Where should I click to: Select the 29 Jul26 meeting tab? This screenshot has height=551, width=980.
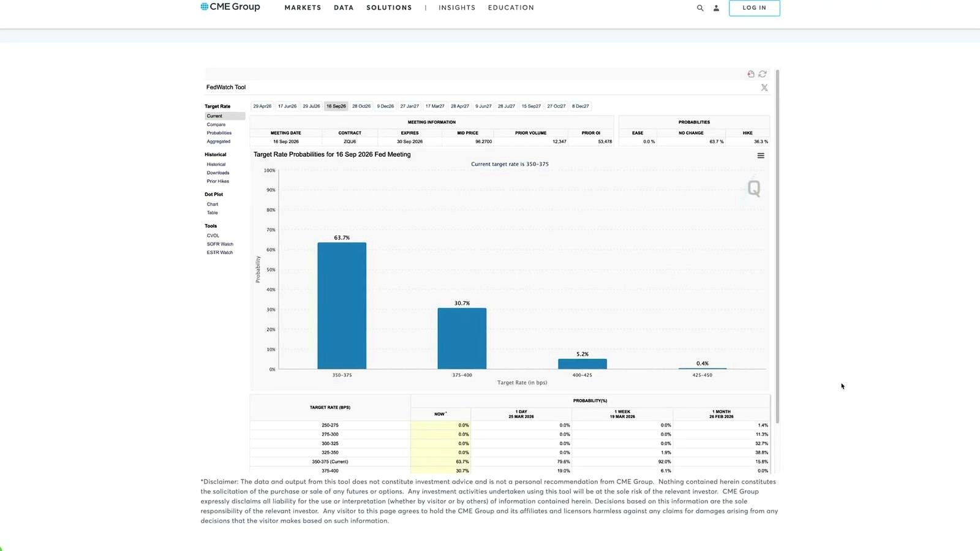coord(311,107)
